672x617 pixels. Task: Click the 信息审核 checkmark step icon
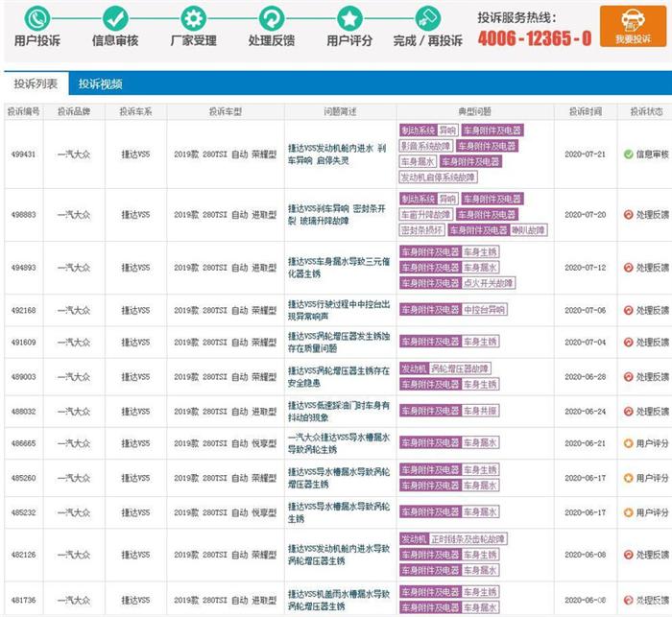pos(115,18)
